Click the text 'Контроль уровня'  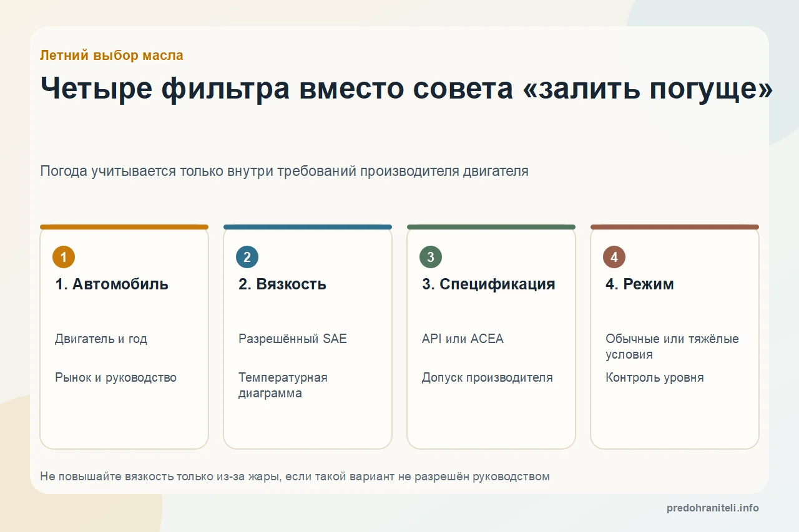coord(655,378)
